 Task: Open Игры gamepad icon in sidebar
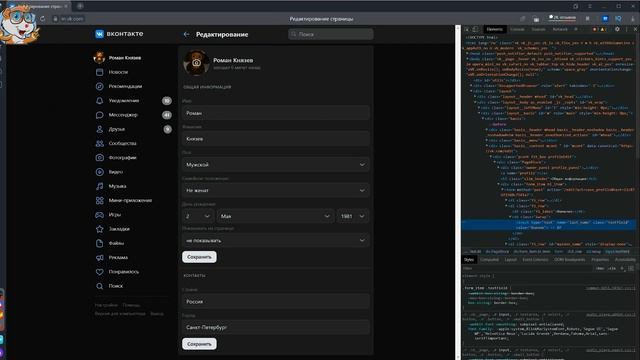100,215
